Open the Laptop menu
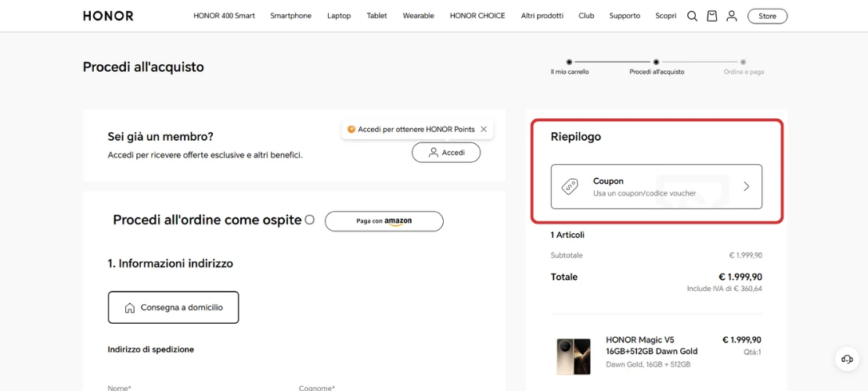 [x=339, y=16]
